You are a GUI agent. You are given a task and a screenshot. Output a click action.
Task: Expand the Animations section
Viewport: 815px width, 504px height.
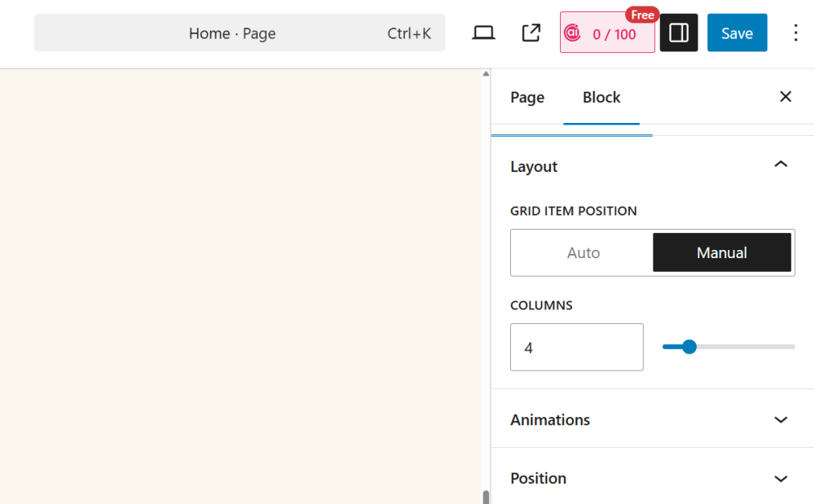[x=781, y=420]
